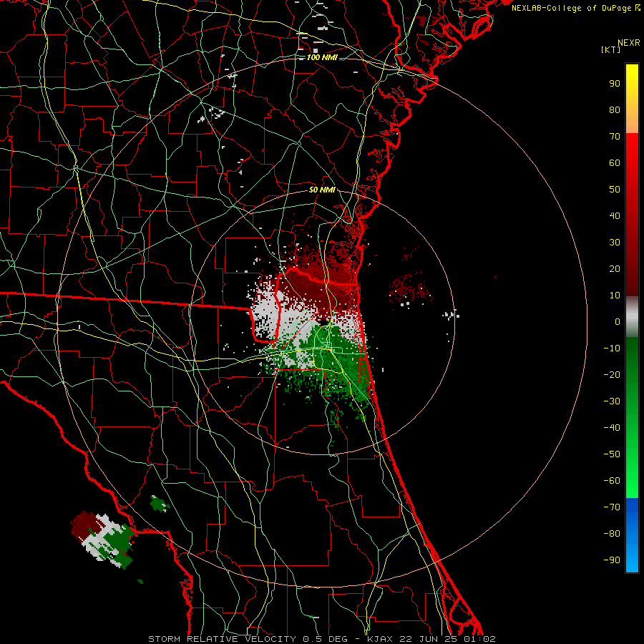The height and width of the screenshot is (644, 644).
Task: Click the -70 value on the velocity scale
Action: [x=612, y=507]
